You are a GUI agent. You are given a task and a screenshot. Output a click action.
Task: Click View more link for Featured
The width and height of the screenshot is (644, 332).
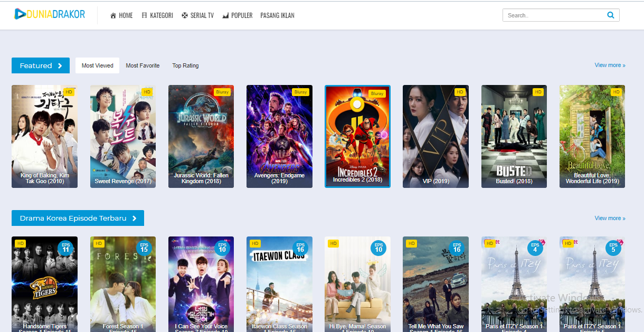pyautogui.click(x=610, y=65)
